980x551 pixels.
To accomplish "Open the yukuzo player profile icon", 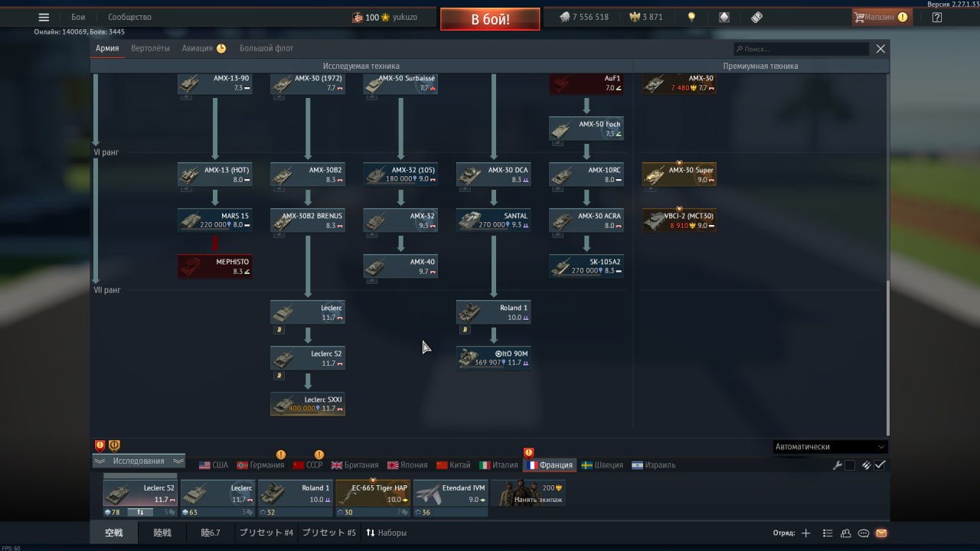I will tap(358, 18).
